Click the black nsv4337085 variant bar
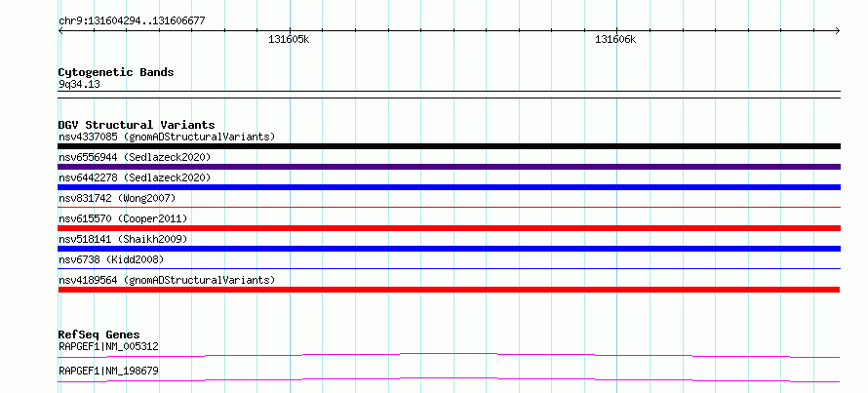 (449, 146)
